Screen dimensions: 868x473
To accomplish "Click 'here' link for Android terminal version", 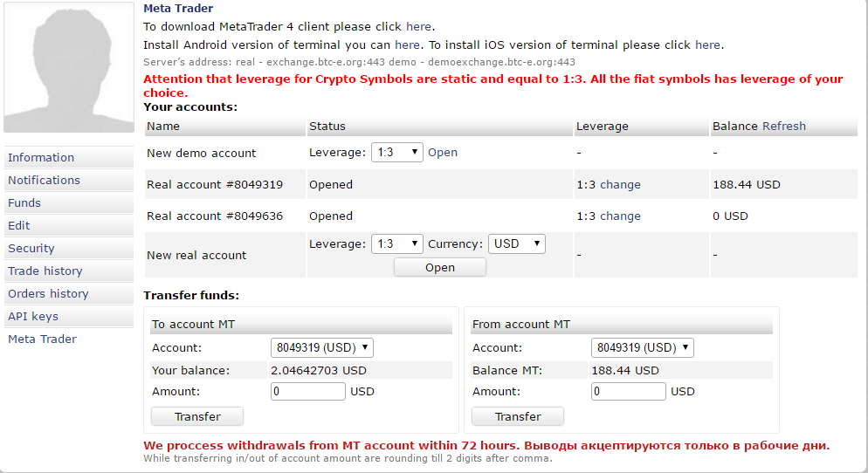I will pyautogui.click(x=407, y=45).
